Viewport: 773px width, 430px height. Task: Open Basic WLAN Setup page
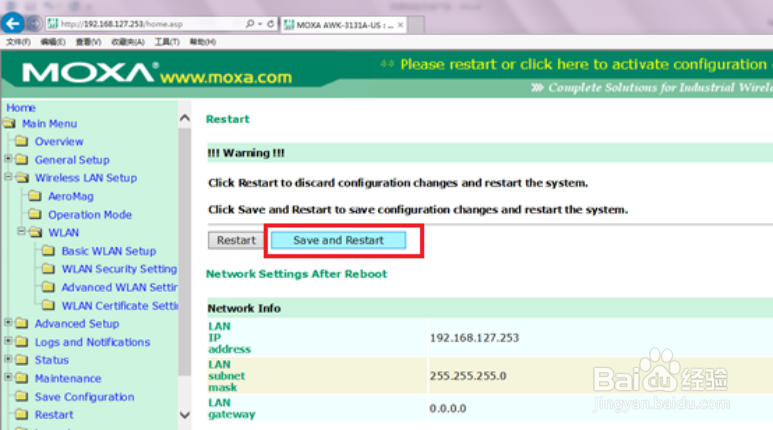pyautogui.click(x=108, y=251)
